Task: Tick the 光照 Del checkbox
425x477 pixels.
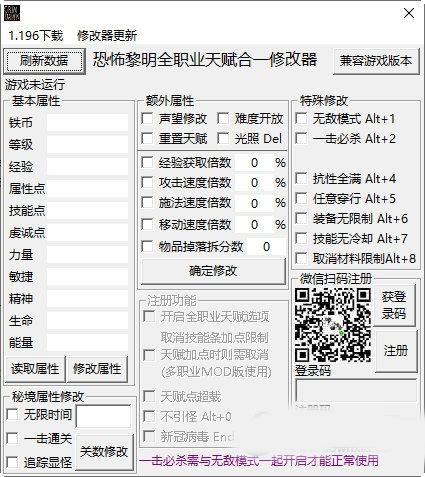Action: (x=223, y=138)
